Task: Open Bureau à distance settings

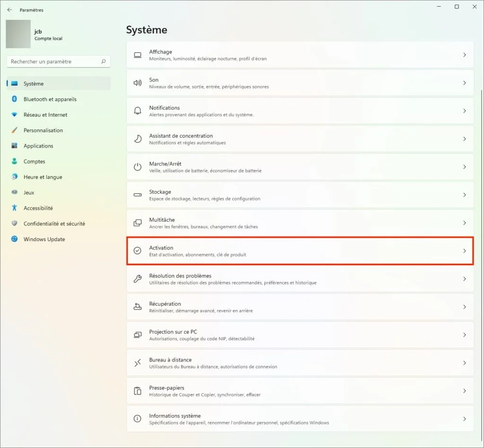Action: point(300,363)
